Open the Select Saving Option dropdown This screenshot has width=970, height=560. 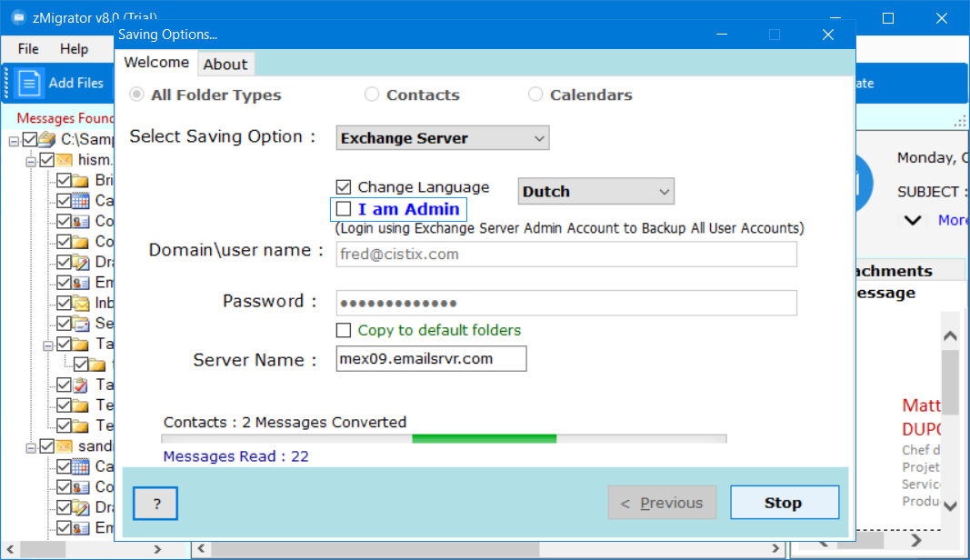point(443,138)
